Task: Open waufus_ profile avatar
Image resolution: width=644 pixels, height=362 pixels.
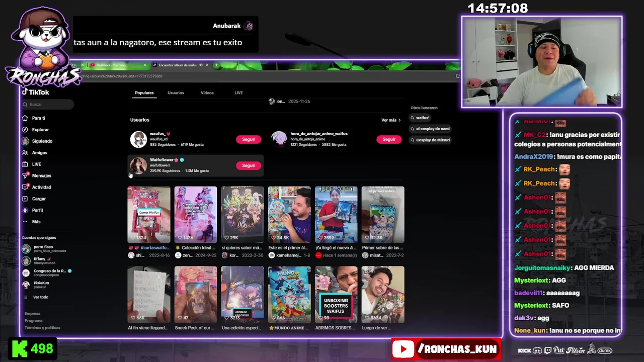Action: click(x=138, y=139)
